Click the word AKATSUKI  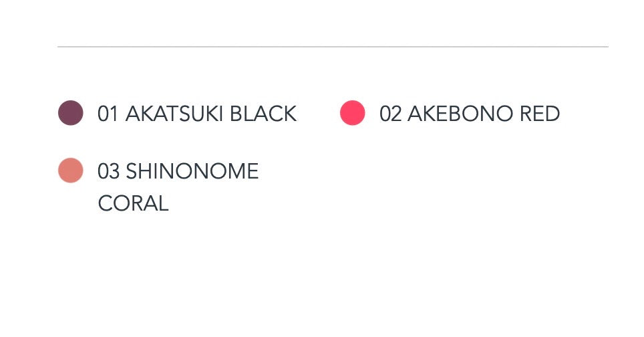(175, 114)
